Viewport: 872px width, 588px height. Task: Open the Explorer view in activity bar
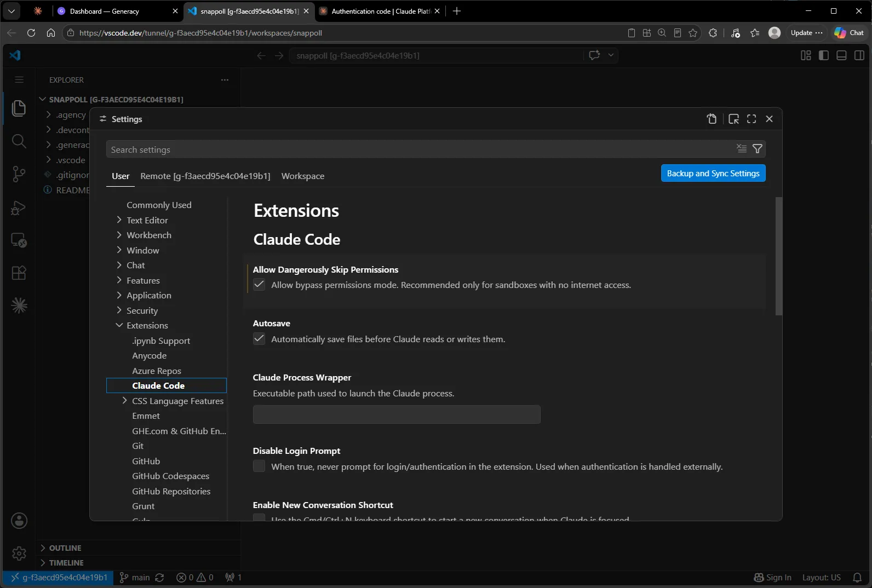coord(19,108)
